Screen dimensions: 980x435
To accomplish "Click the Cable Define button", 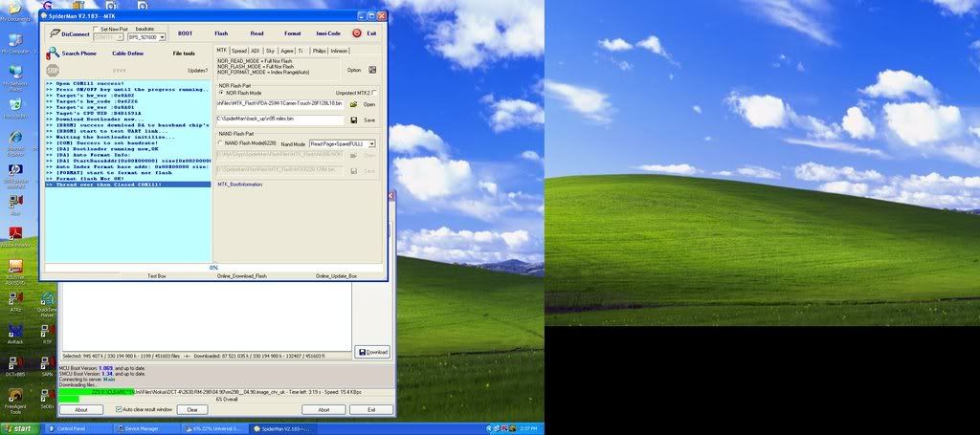I will pos(127,54).
